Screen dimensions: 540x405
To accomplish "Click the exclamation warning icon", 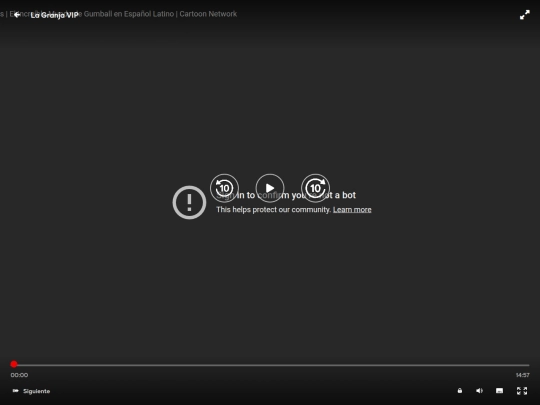I will [189, 202].
